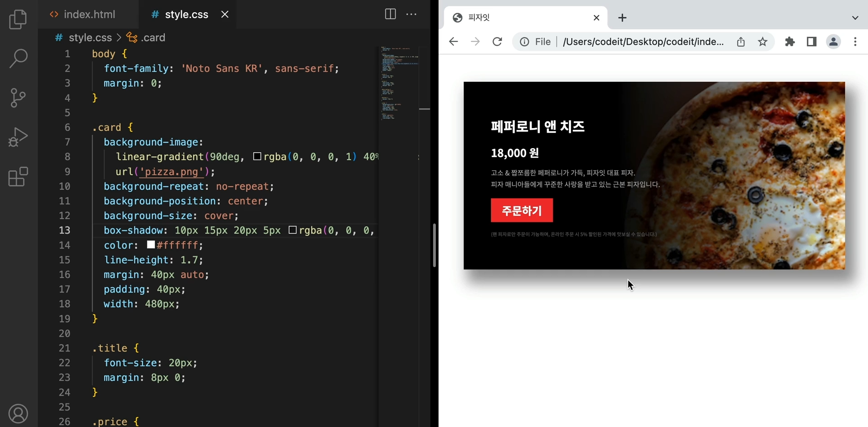This screenshot has width=868, height=427.
Task: Click the 주문하기 order button
Action: [x=522, y=210]
